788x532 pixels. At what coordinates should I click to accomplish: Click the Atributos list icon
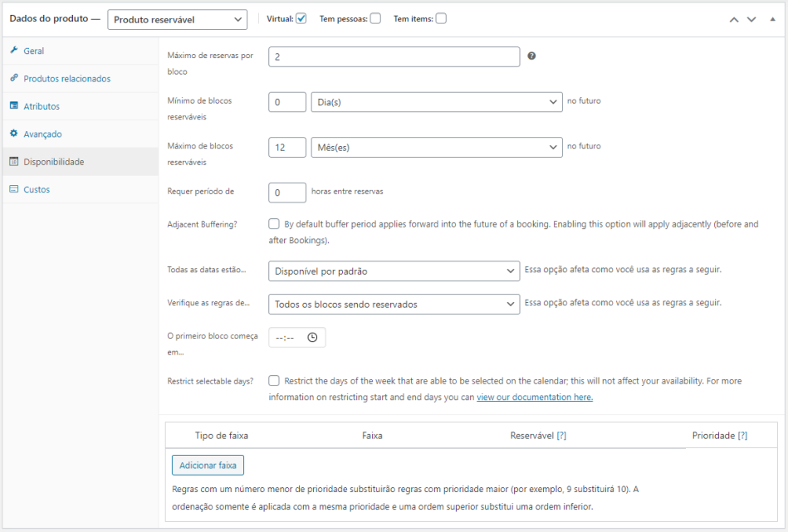(14, 106)
